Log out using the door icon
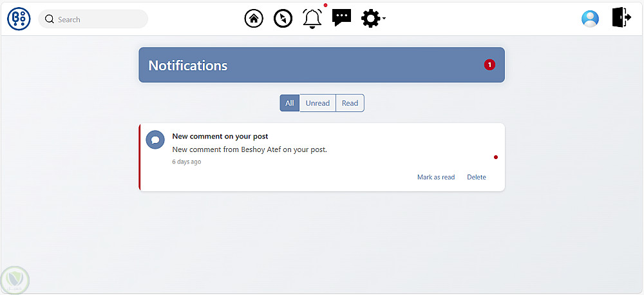The height and width of the screenshot is (295, 644). coord(621,17)
